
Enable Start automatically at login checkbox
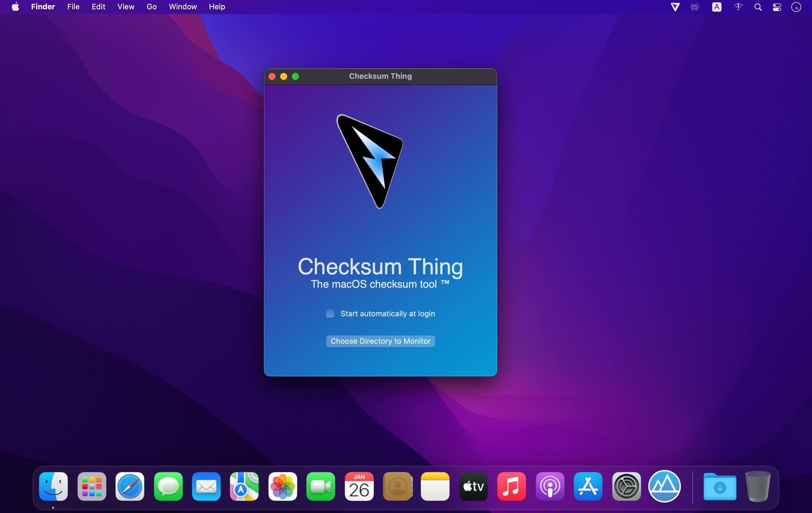tap(330, 314)
